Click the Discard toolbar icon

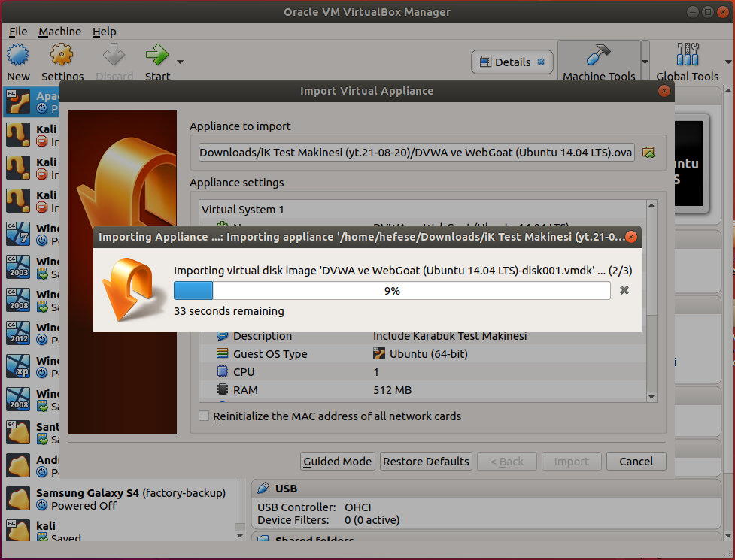[114, 55]
